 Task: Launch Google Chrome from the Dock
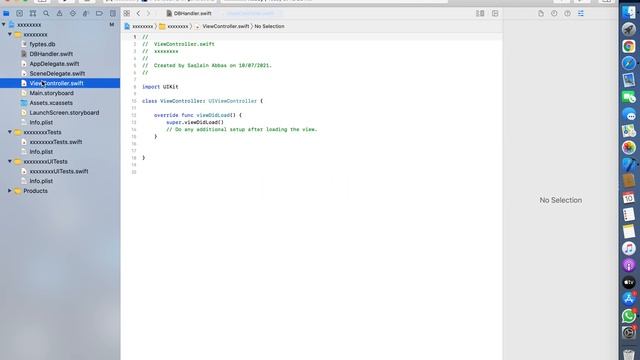pos(629,46)
